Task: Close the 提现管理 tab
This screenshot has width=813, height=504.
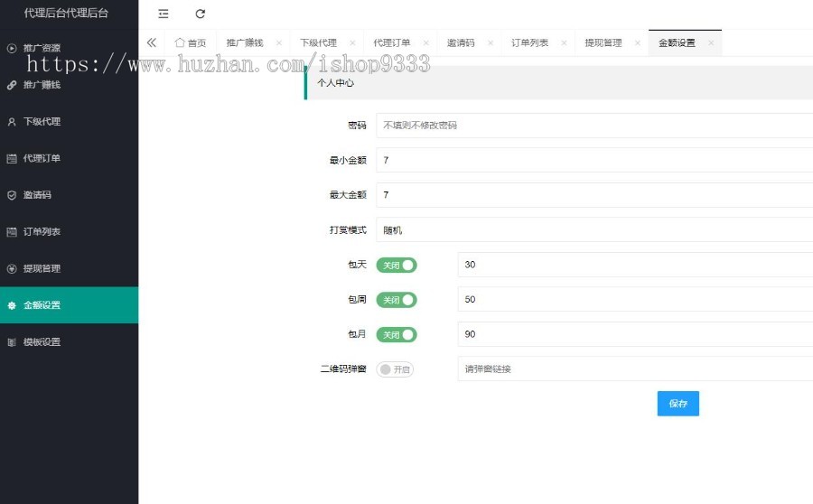Action: tap(638, 43)
